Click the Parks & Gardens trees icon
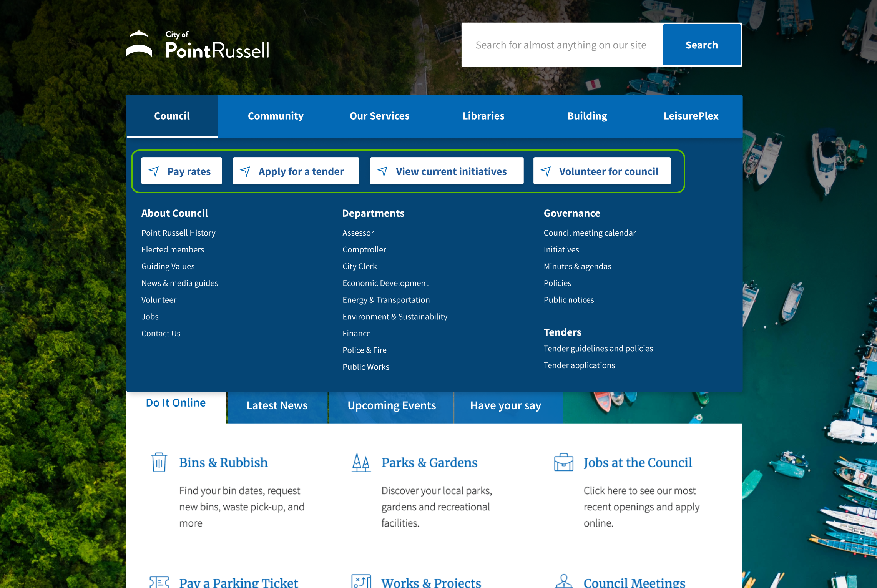Image resolution: width=877 pixels, height=588 pixels. (361, 462)
